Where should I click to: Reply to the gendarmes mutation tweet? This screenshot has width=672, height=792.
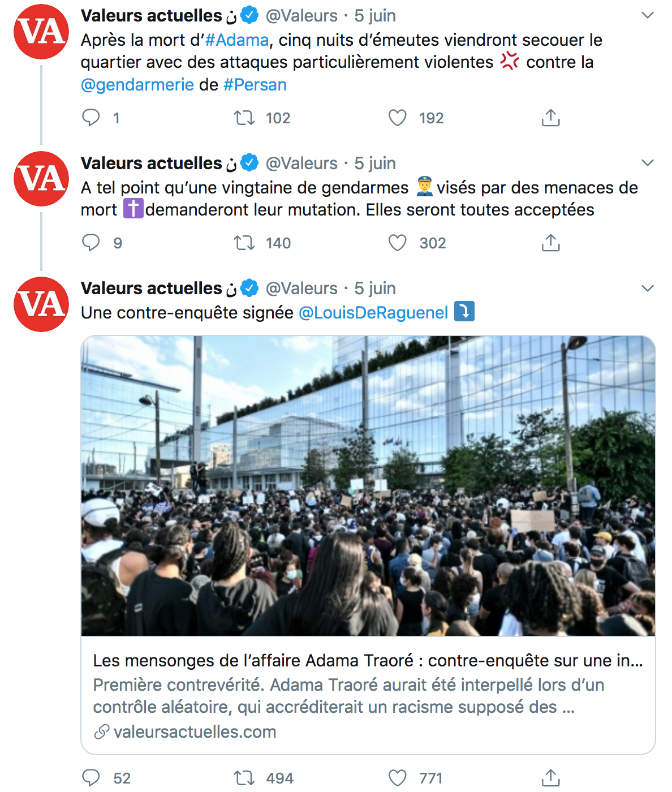[91, 243]
